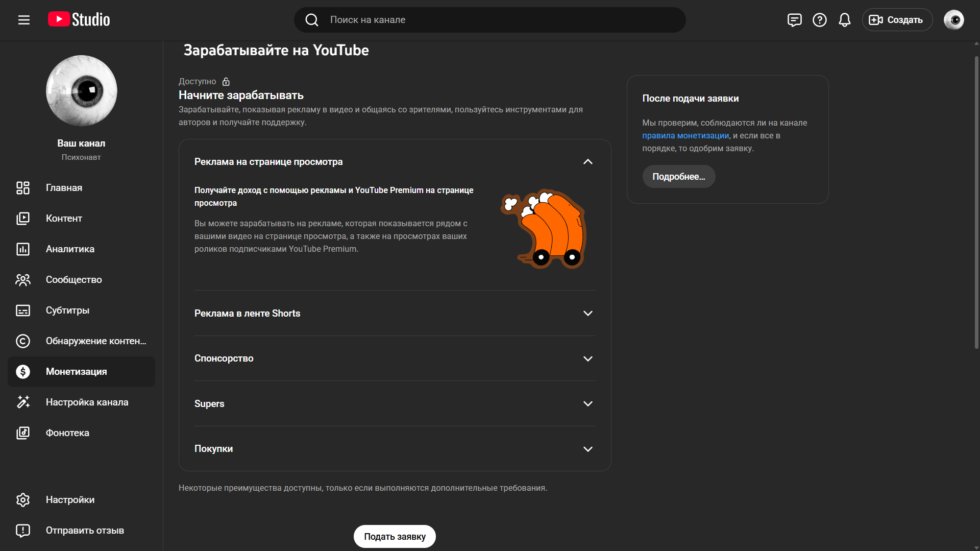Click the Аналитика chart icon
The height and width of the screenshot is (551, 980).
[x=23, y=249]
